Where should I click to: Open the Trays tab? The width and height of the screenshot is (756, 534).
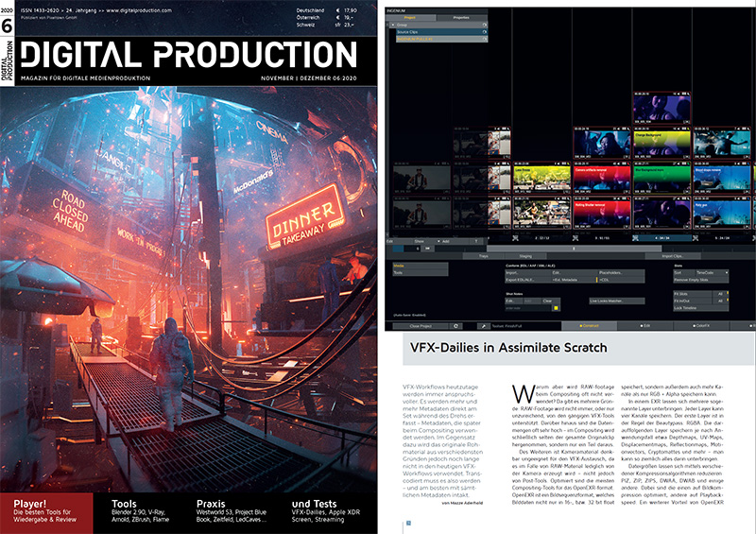pos(484,256)
